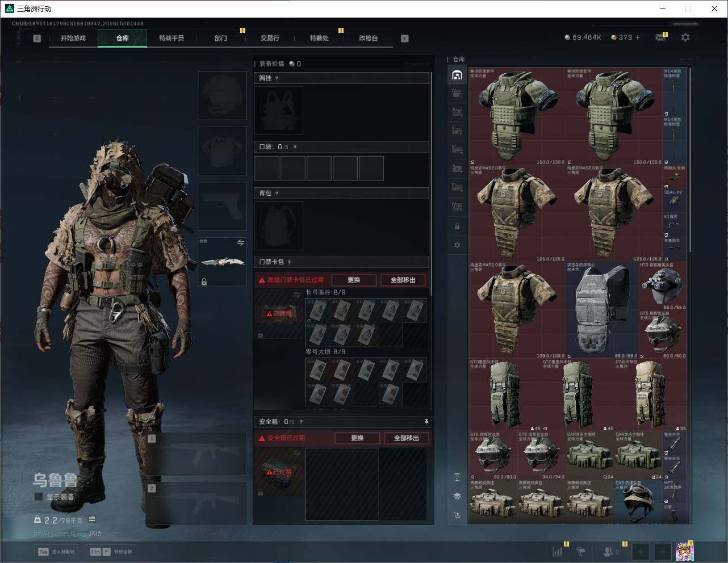Image resolution: width=728 pixels, height=563 pixels.
Task: Click primary weapon slot 1
Action: 196,453
